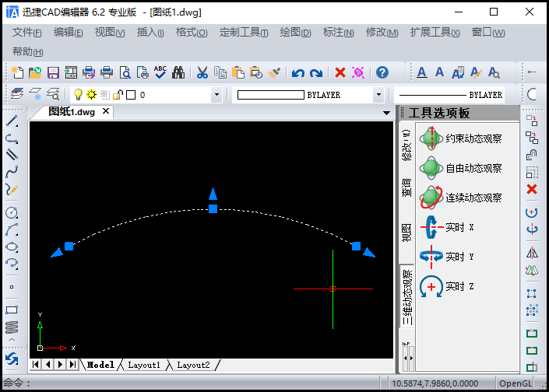This screenshot has height=392, width=549.
Task: Start 自由动态观察 orbit tool
Action: [x=461, y=168]
